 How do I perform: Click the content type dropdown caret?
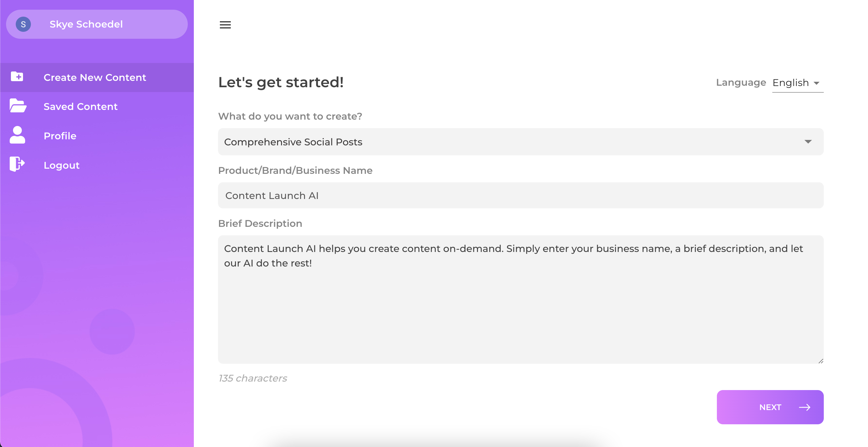click(x=808, y=141)
